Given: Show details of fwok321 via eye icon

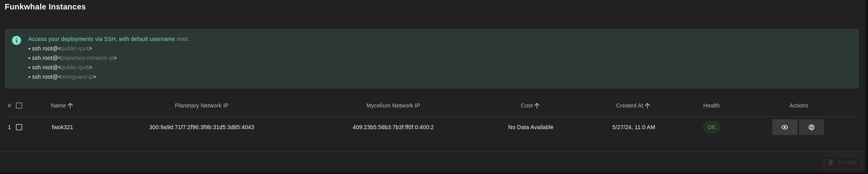Looking at the screenshot, I should pyautogui.click(x=784, y=127).
